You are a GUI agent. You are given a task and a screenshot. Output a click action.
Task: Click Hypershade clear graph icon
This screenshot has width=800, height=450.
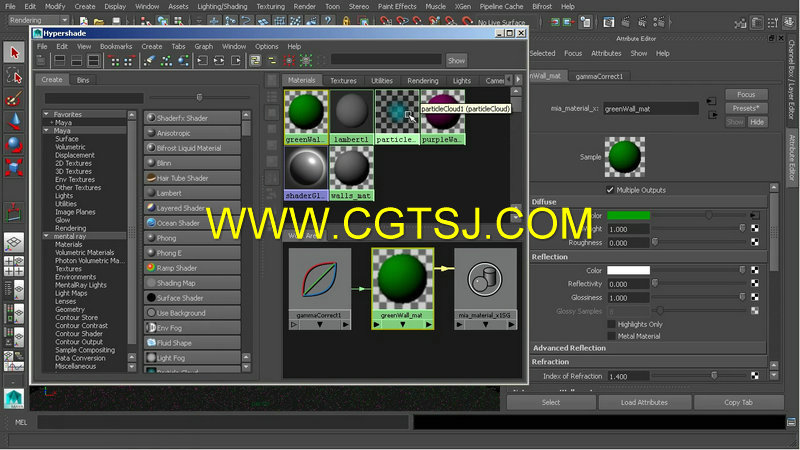pos(149,61)
